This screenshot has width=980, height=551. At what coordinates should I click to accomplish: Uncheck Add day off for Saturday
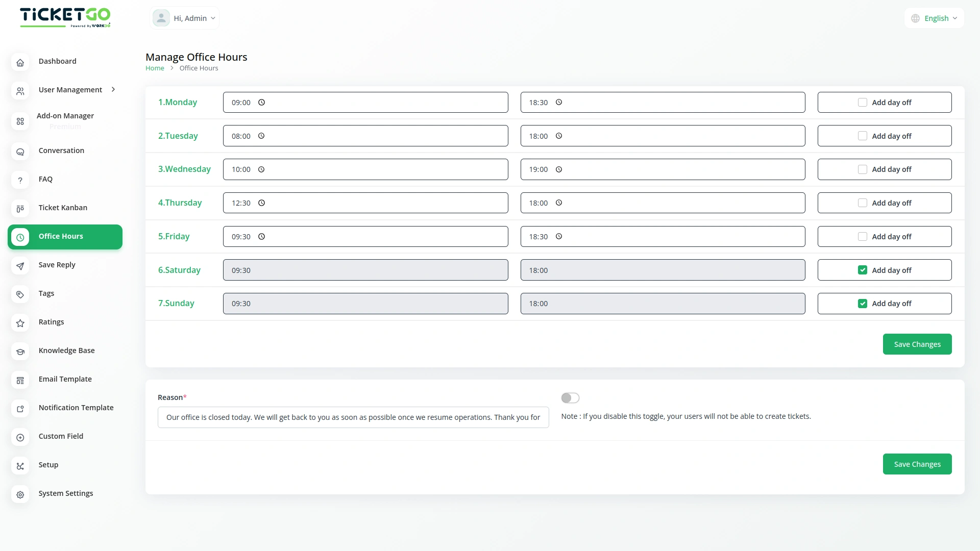(x=863, y=269)
